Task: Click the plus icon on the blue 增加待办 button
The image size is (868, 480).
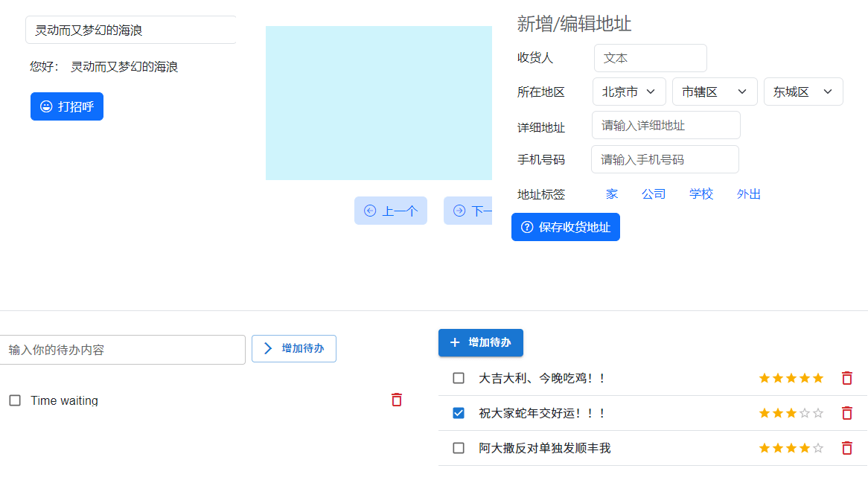Action: pyautogui.click(x=455, y=342)
